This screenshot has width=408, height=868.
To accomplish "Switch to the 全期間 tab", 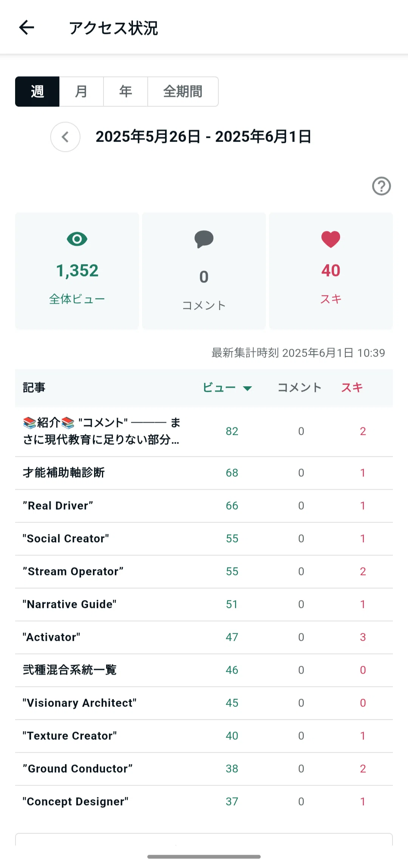I will coord(183,91).
